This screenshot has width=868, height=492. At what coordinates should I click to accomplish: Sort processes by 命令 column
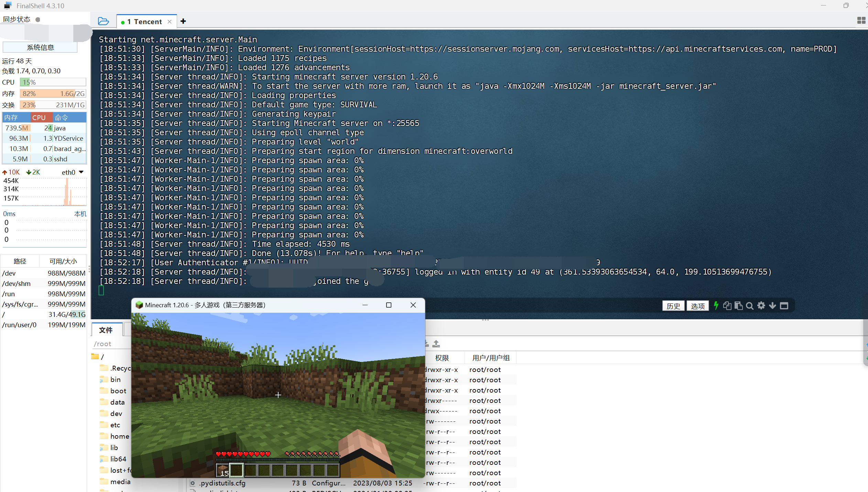click(69, 117)
